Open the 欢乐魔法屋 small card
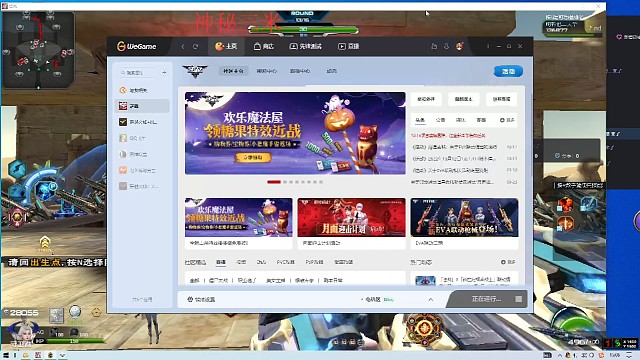Screen dimensions: 640x360 (239, 223)
